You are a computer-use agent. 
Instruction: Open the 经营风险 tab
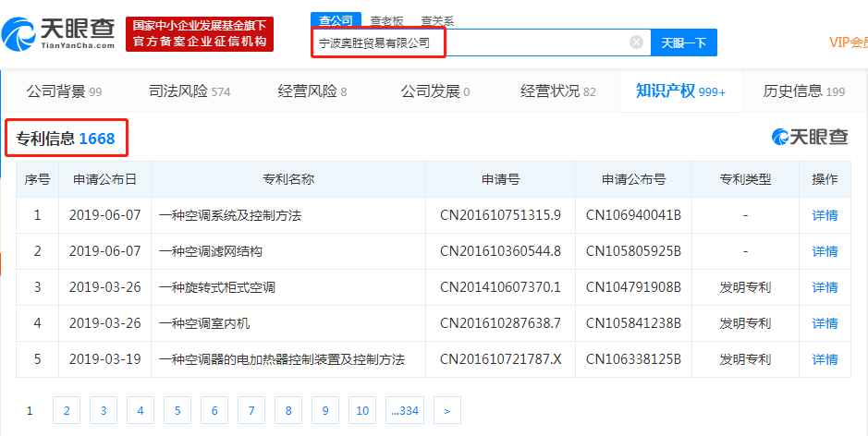(312, 91)
